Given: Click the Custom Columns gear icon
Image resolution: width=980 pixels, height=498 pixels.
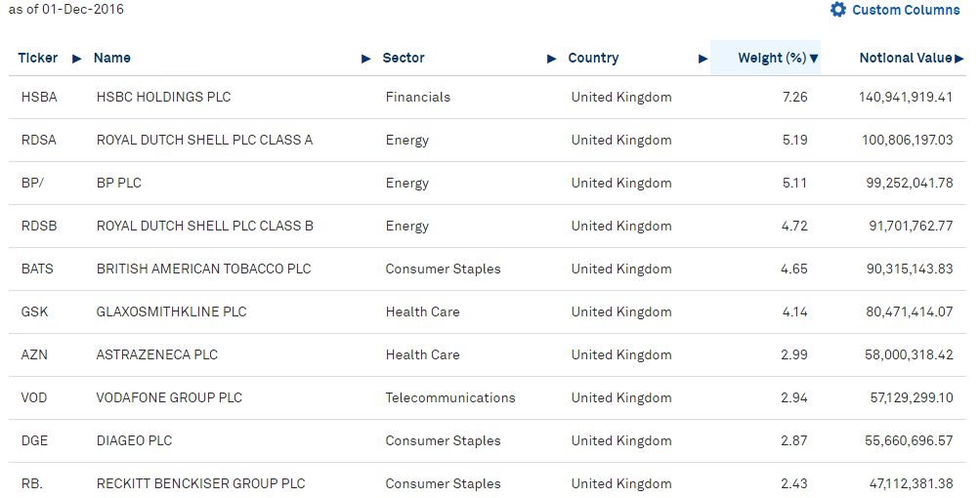Looking at the screenshot, I should click(838, 10).
